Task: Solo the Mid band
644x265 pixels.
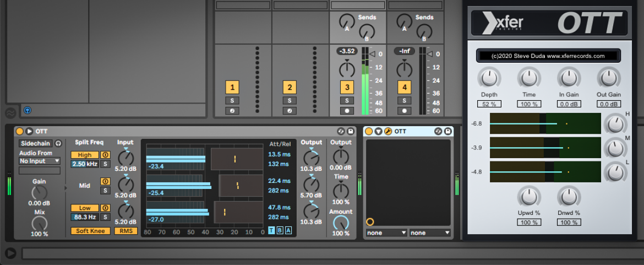Action: (105, 190)
